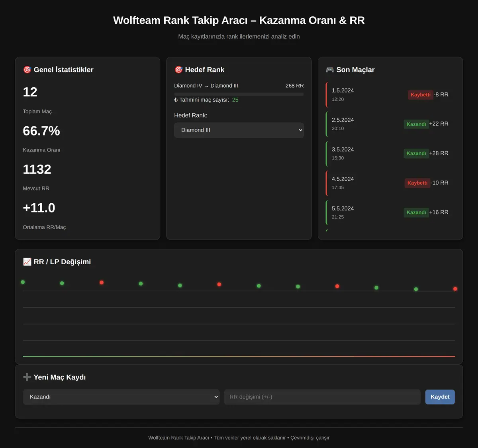478x448 pixels.
Task: Click the Kazandı badge next to +16 RR
Action: click(x=416, y=212)
